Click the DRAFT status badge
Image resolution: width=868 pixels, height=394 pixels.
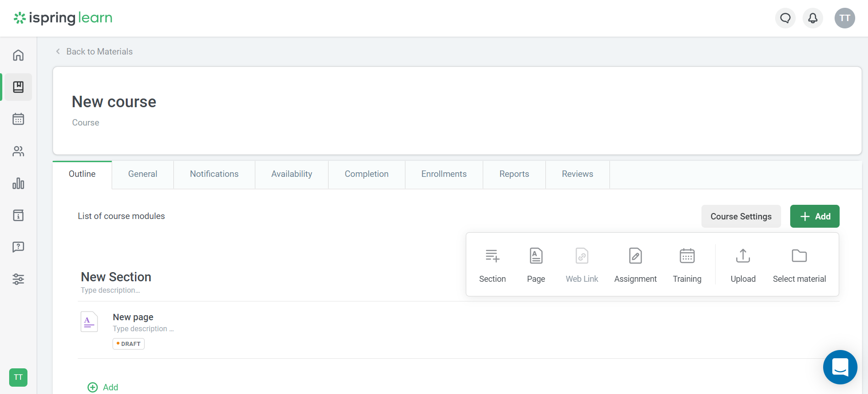click(x=129, y=344)
